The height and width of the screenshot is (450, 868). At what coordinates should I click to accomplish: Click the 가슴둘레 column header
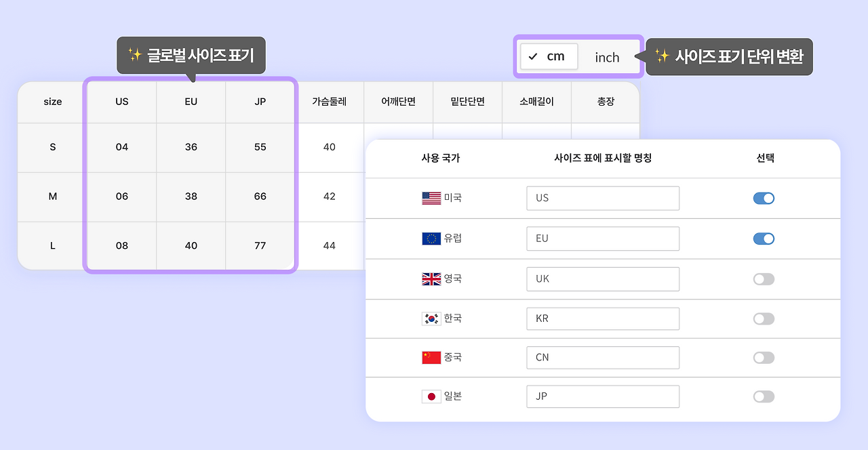(x=330, y=102)
